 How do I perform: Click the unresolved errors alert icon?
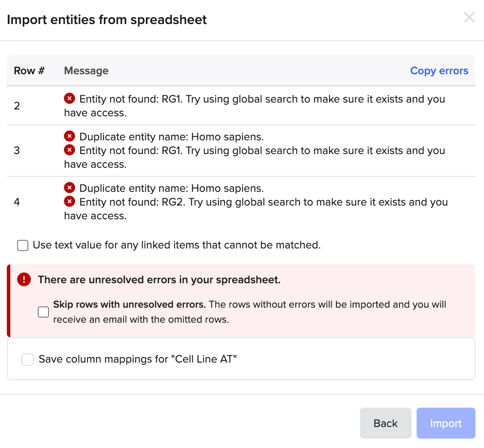coord(24,280)
